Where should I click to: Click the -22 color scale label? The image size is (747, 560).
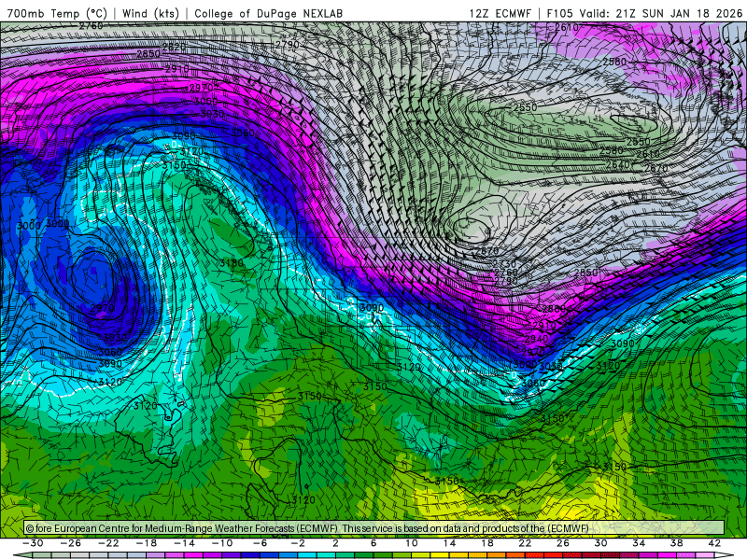click(108, 543)
